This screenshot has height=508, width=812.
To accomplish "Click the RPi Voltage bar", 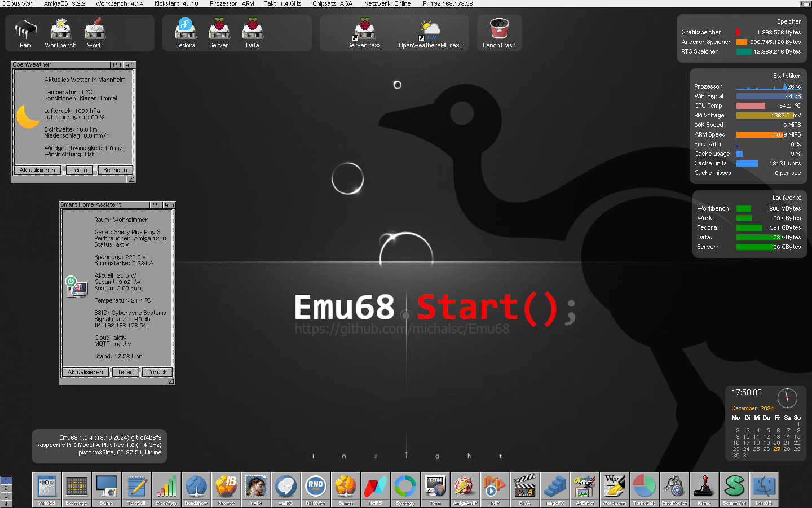I will (765, 116).
